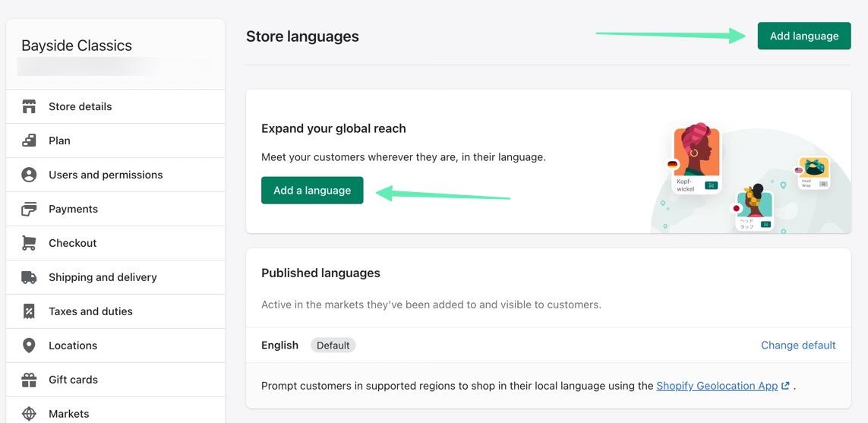Click the Plan icon in sidebar
Viewport: 868px width, 423px height.
point(29,140)
